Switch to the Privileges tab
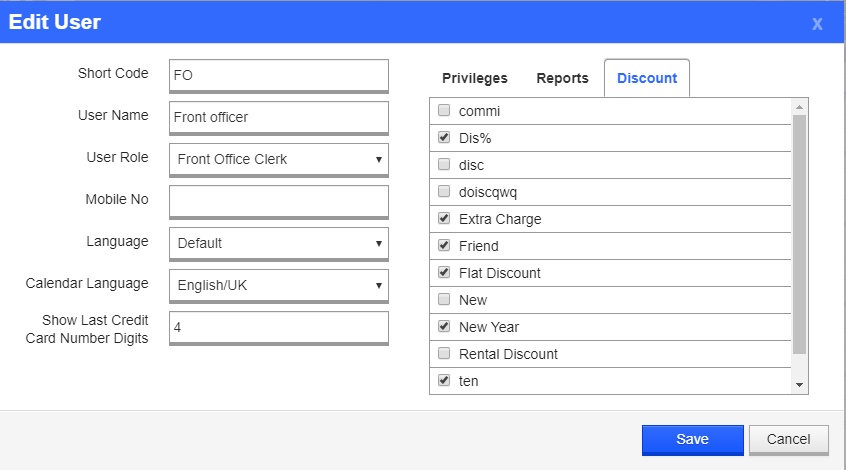This screenshot has width=846, height=470. (x=475, y=78)
